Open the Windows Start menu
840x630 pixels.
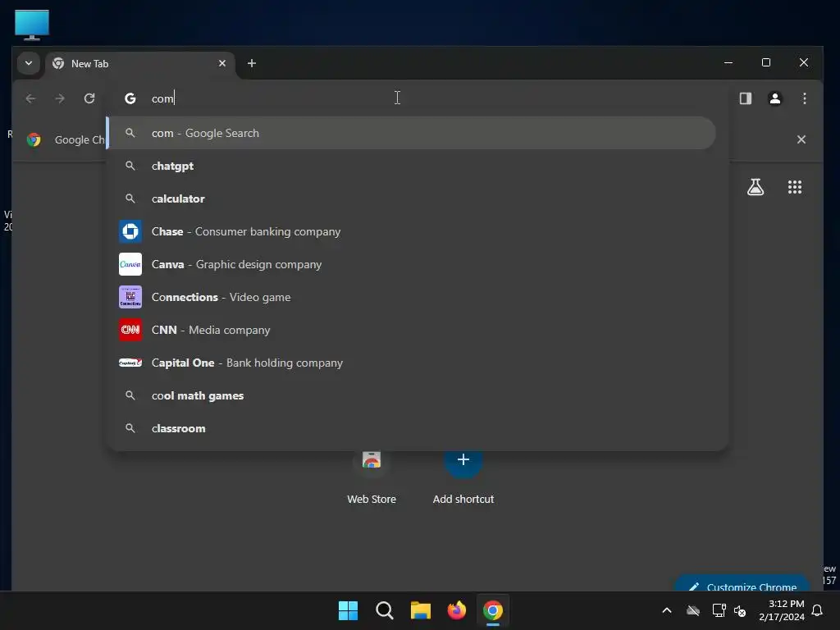point(348,610)
